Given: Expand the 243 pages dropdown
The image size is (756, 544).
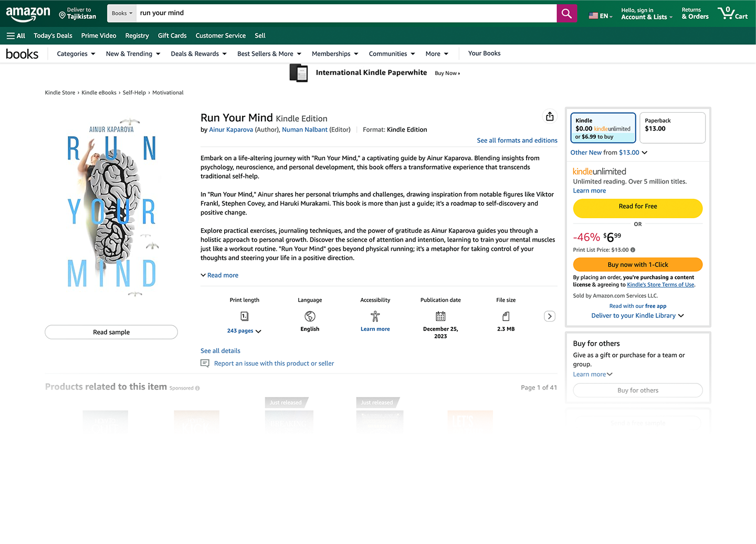Looking at the screenshot, I should (x=244, y=331).
